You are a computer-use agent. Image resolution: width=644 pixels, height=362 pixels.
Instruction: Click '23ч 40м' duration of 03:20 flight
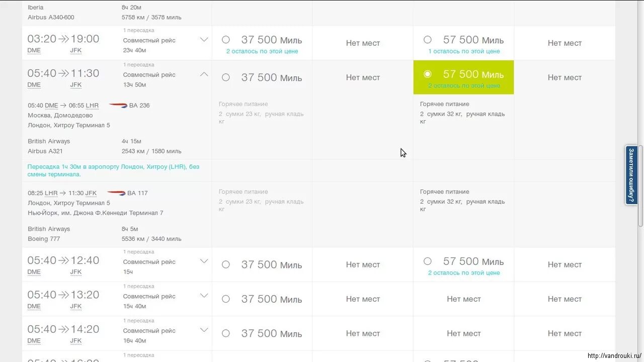pyautogui.click(x=134, y=50)
